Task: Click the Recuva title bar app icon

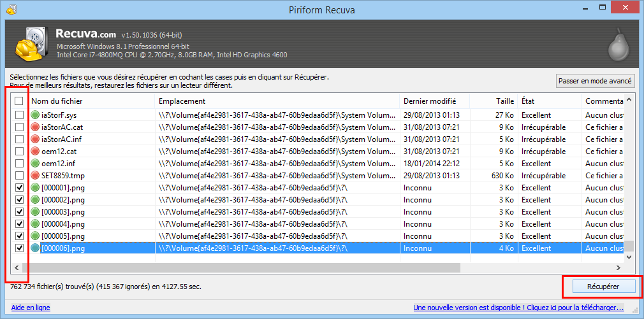Action: click(x=11, y=9)
